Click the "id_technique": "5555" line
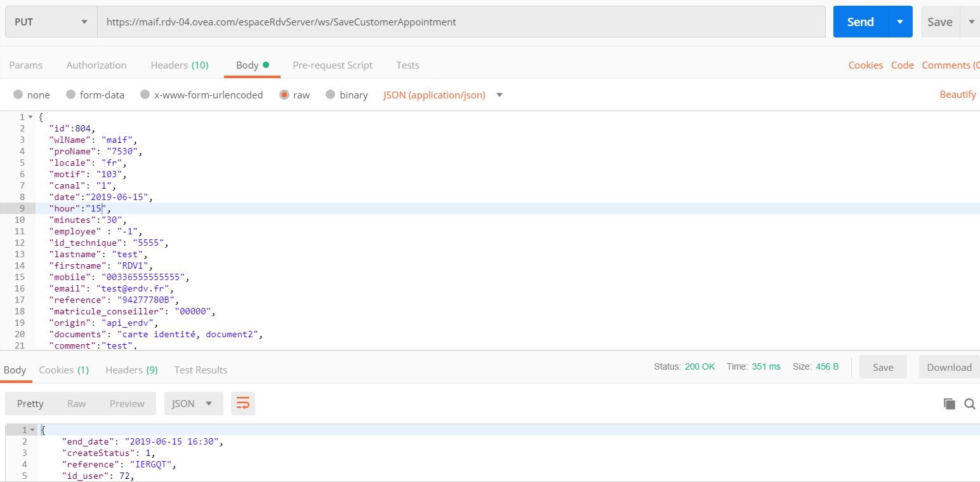The image size is (980, 482). (x=109, y=243)
